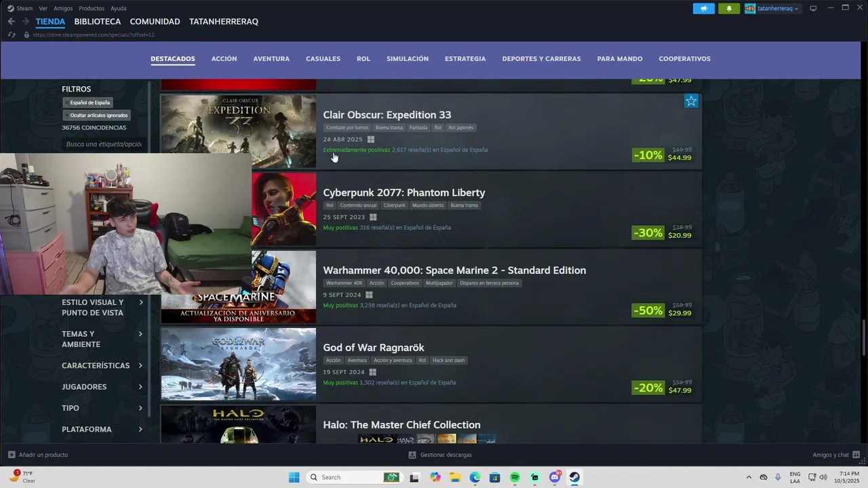
Task: Select the PARA MANDO tab
Action: [x=620, y=59]
